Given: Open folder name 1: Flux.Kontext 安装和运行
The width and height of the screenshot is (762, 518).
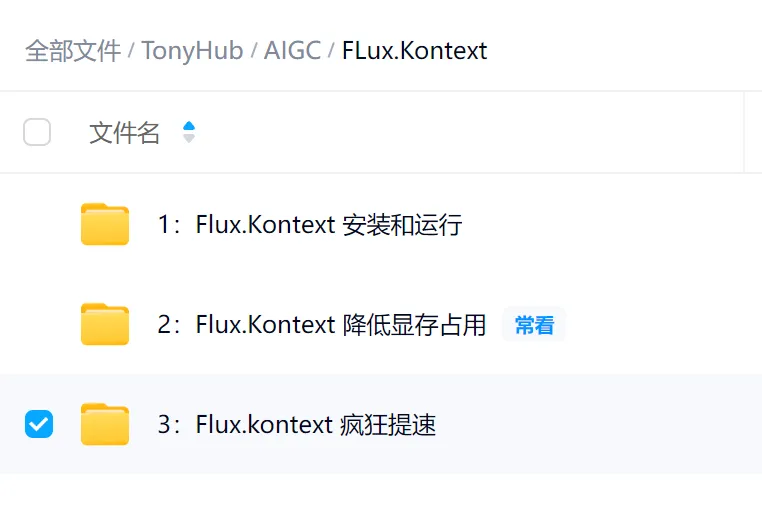Looking at the screenshot, I should pyautogui.click(x=310, y=224).
